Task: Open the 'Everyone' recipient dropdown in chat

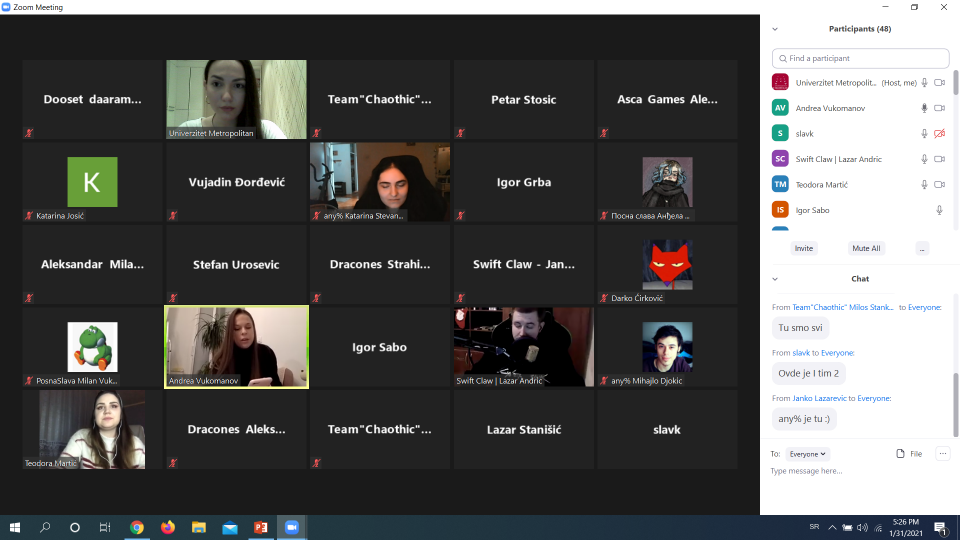Action: point(808,454)
